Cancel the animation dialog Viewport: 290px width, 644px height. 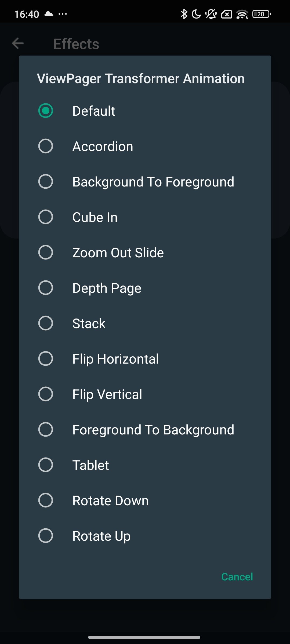[x=237, y=576]
